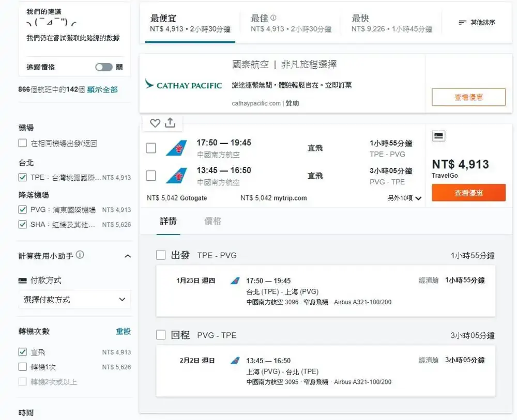Click 中國南方航空 3095 flight number text

[x=272, y=382]
